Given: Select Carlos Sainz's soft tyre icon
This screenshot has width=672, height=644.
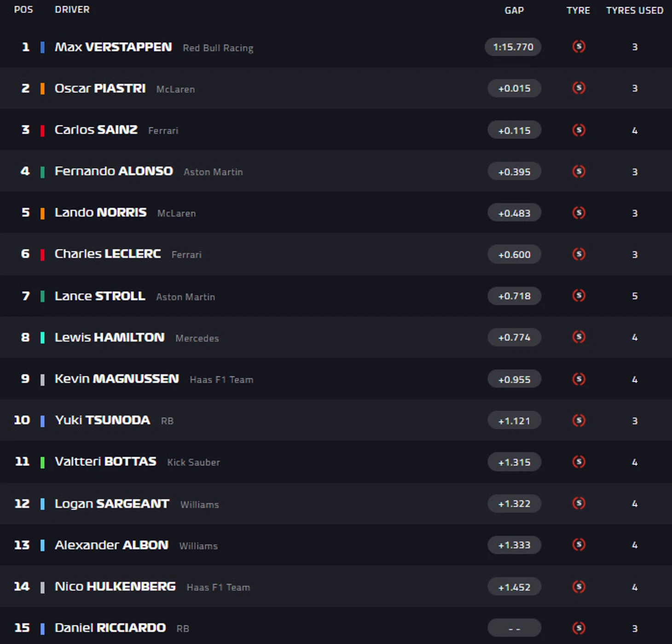Looking at the screenshot, I should (579, 130).
